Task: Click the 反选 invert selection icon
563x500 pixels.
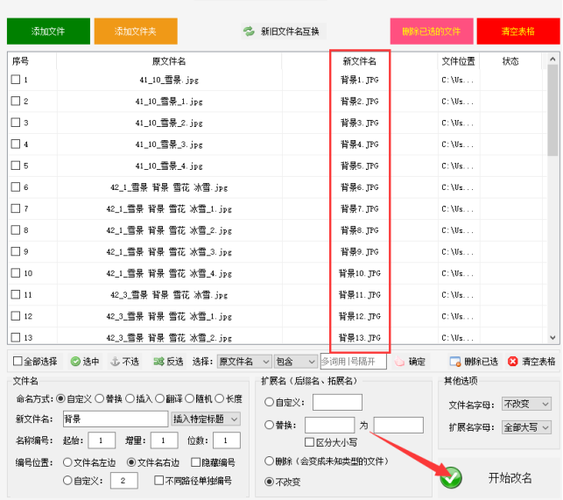Action: click(x=158, y=361)
